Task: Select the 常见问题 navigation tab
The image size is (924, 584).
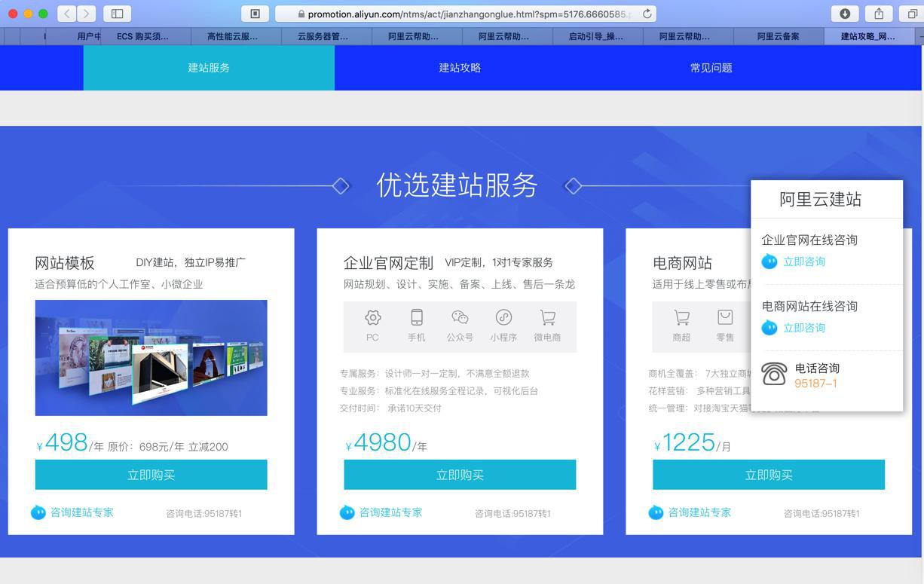Action: (711, 68)
